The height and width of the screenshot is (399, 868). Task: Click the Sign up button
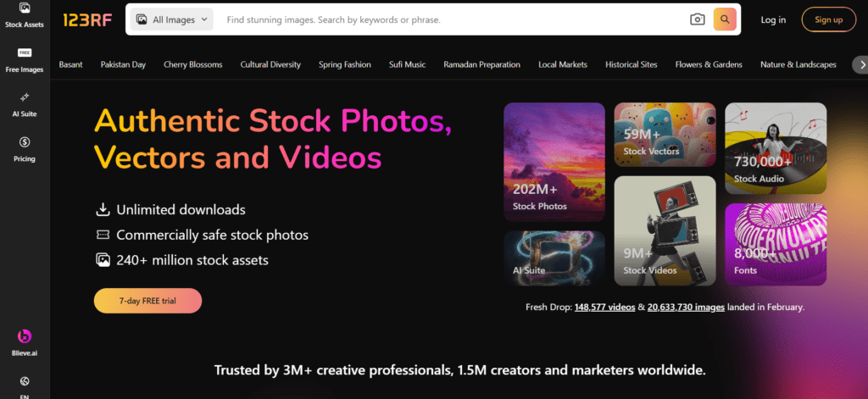click(828, 19)
